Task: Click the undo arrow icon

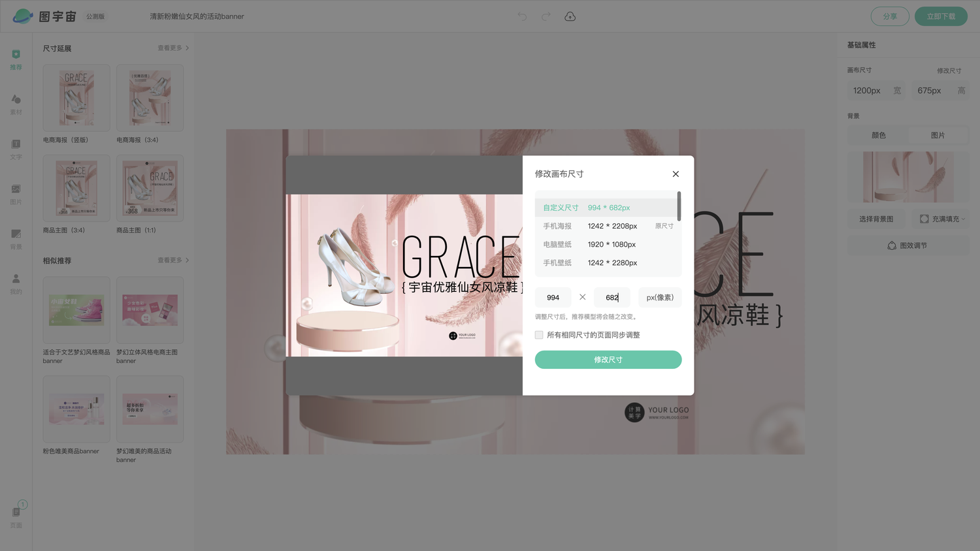Action: pos(522,16)
